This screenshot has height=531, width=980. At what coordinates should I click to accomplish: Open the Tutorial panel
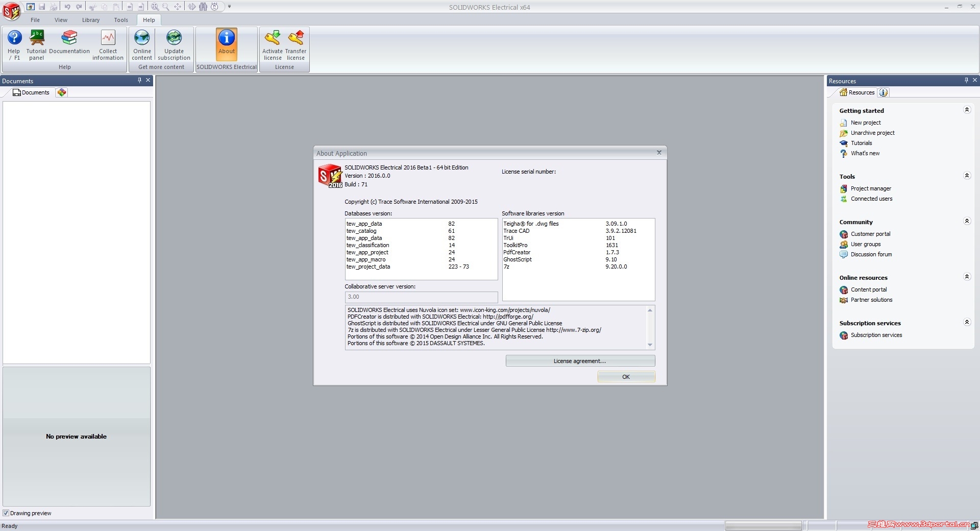[36, 45]
